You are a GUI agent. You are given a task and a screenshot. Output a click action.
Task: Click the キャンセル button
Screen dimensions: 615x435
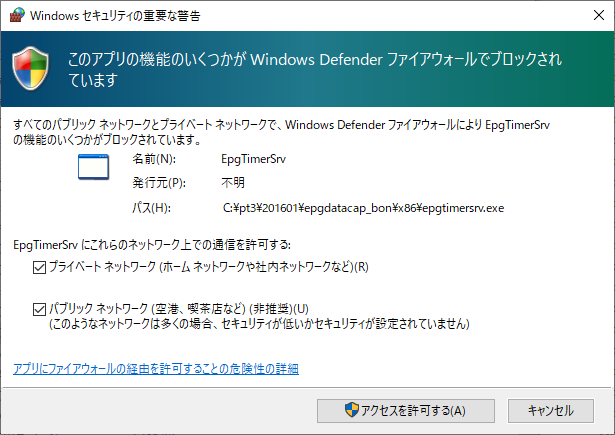(551, 411)
